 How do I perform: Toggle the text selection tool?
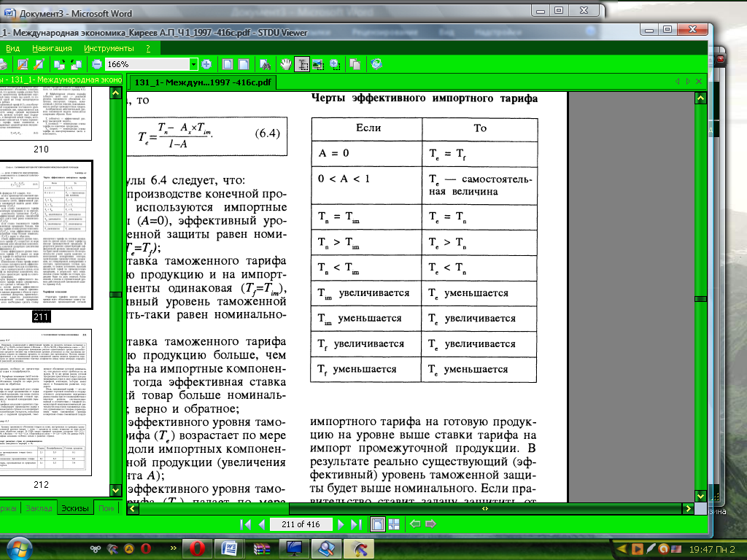[x=301, y=64]
